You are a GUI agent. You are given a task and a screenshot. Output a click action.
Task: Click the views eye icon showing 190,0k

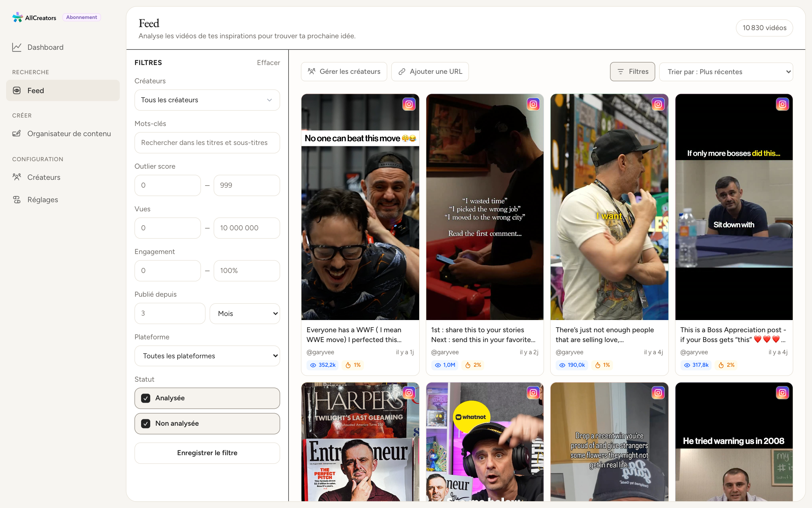coord(562,365)
